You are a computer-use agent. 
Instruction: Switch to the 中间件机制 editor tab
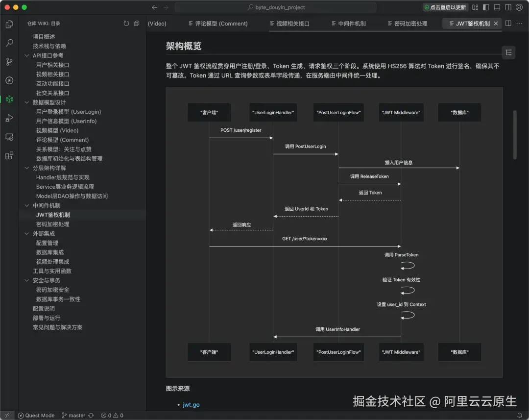[349, 24]
